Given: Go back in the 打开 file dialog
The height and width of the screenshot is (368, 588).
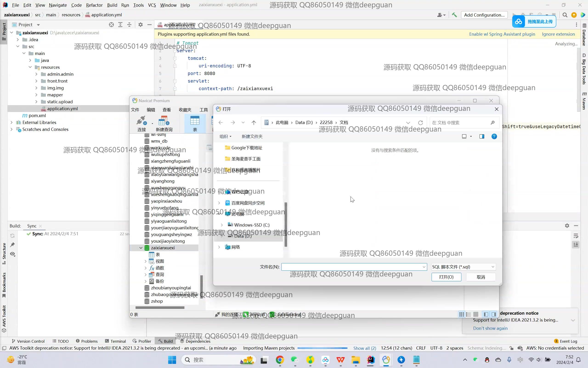Looking at the screenshot, I should [221, 123].
